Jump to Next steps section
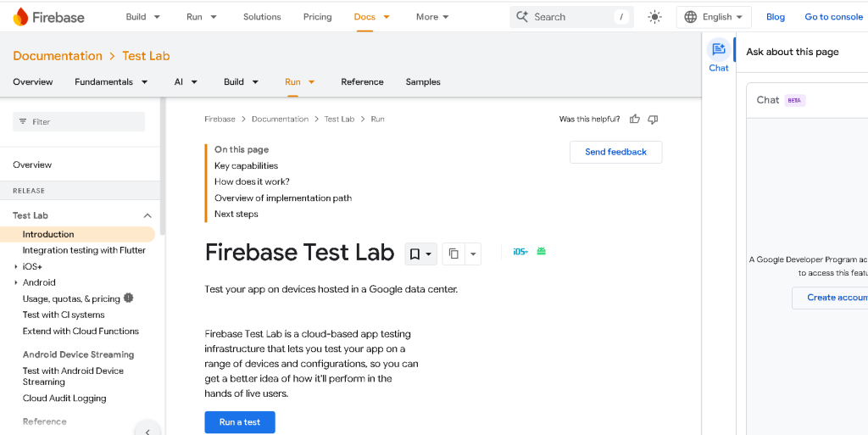This screenshot has height=435, width=868. 236,215
